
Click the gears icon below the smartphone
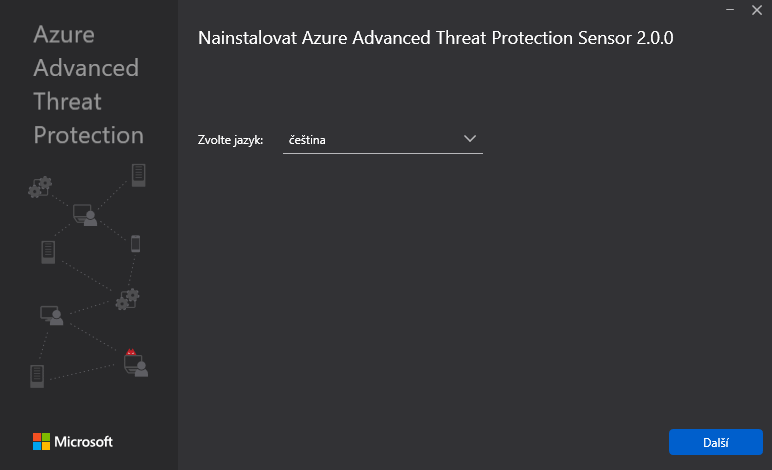click(x=127, y=299)
